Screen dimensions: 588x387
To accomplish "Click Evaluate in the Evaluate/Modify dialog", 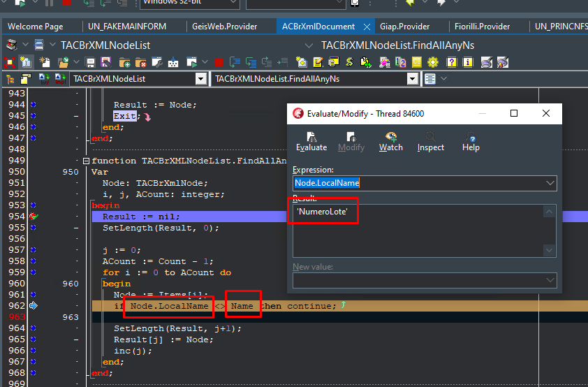I will tap(311, 142).
